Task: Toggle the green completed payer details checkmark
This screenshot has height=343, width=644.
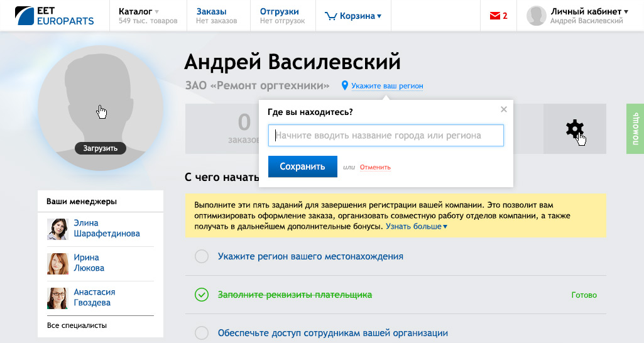Action: coord(202,295)
